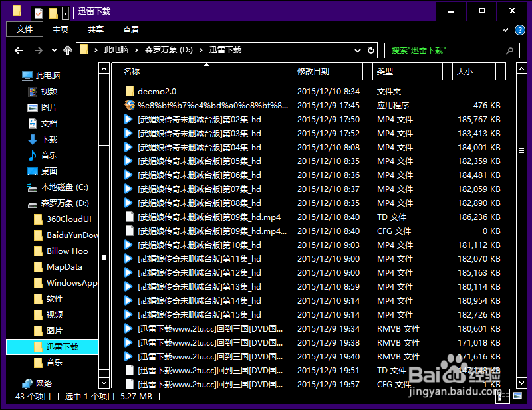Switch to the 主页 ribbon tab

tap(61, 29)
